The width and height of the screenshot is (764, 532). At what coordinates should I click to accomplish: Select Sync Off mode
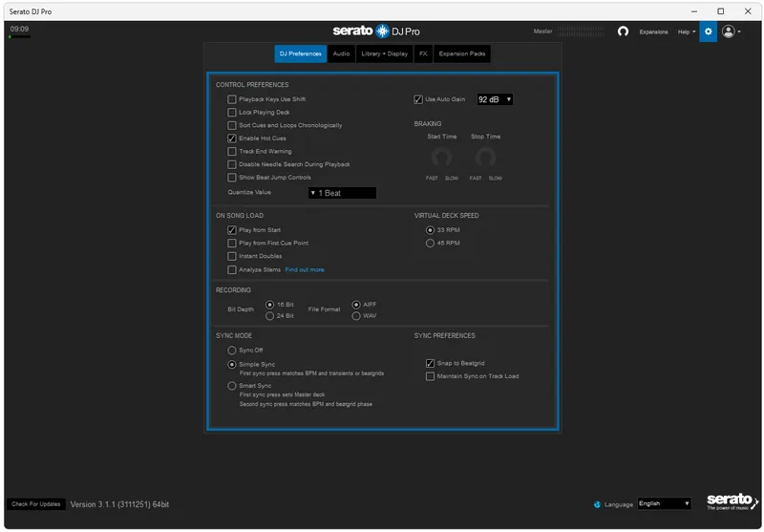(232, 351)
